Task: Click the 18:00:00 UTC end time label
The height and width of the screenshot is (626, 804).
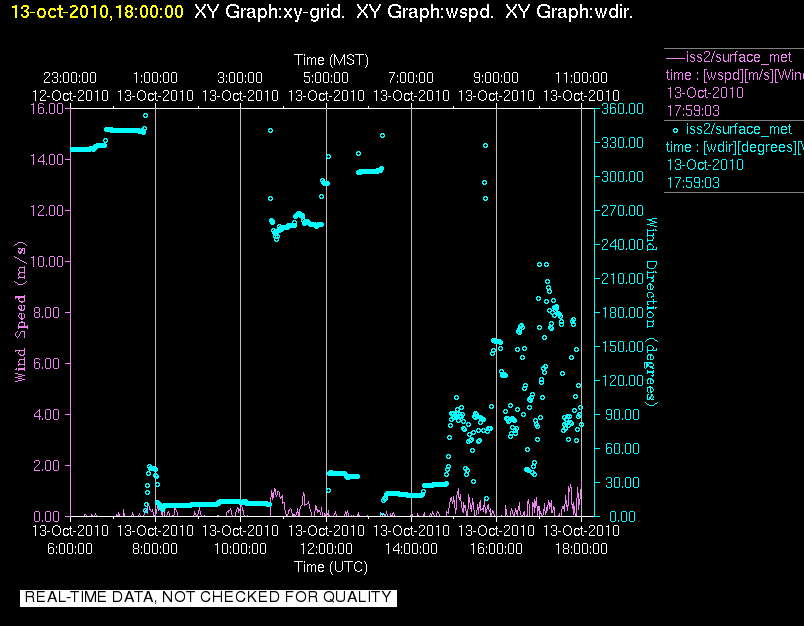Action: pos(581,549)
